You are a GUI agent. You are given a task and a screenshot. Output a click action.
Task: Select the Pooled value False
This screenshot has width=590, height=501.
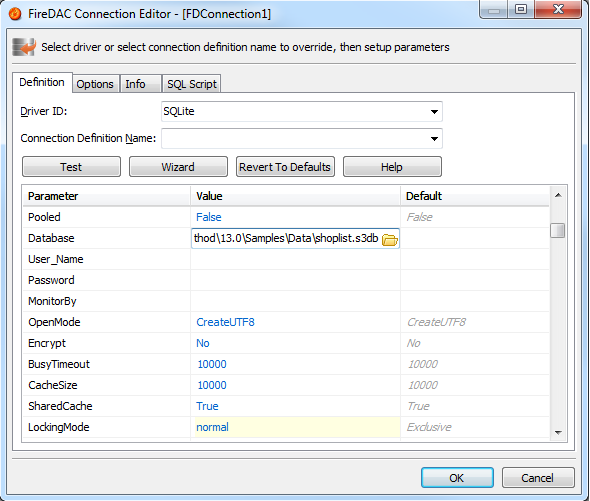(209, 217)
